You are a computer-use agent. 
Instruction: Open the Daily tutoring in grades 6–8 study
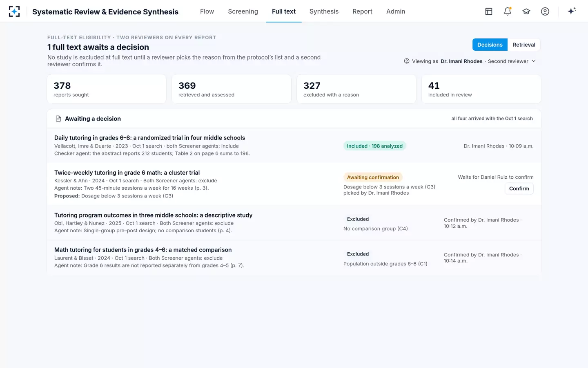pyautogui.click(x=149, y=138)
